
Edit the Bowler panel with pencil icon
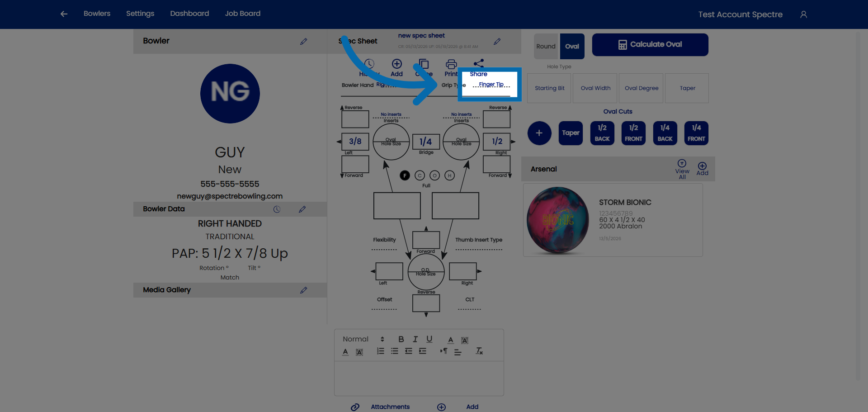pyautogui.click(x=303, y=41)
